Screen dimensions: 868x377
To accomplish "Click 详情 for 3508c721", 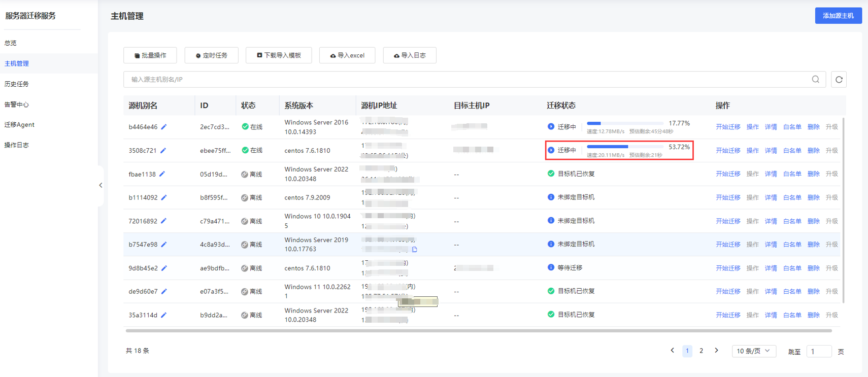I will point(771,151).
